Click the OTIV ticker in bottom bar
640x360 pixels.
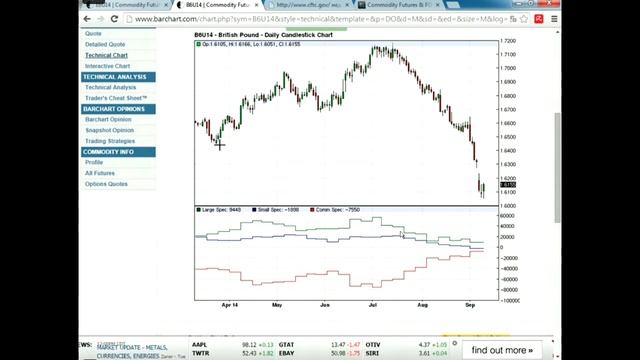[x=373, y=345]
